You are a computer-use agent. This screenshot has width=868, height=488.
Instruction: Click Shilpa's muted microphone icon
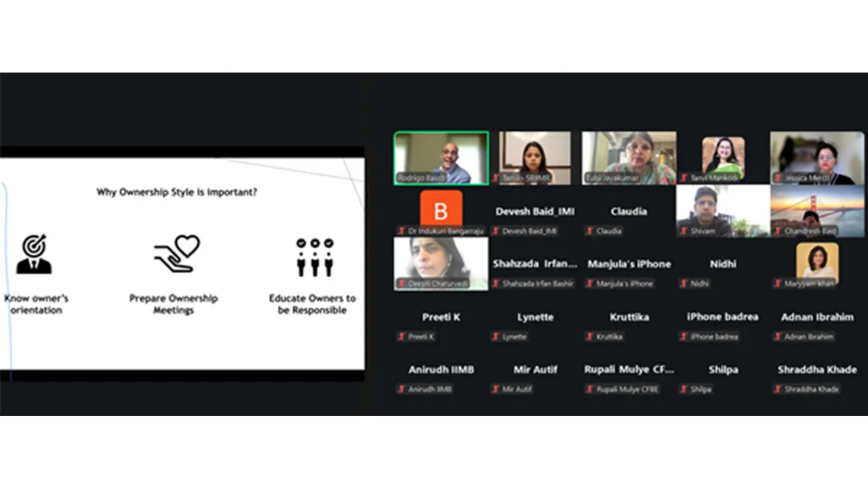pyautogui.click(x=684, y=390)
